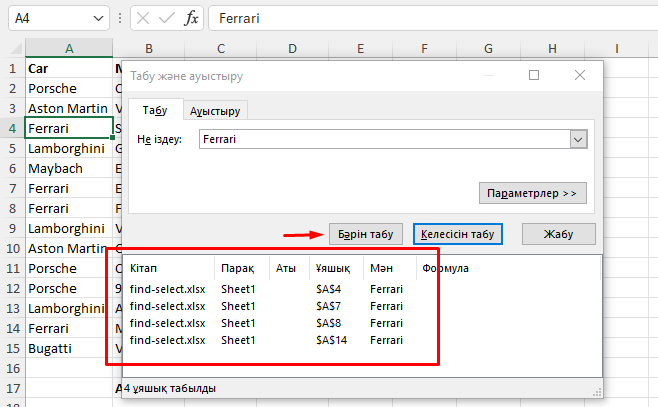Click cell A8 containing Ferrari
This screenshot has height=407, width=658.
69,209
